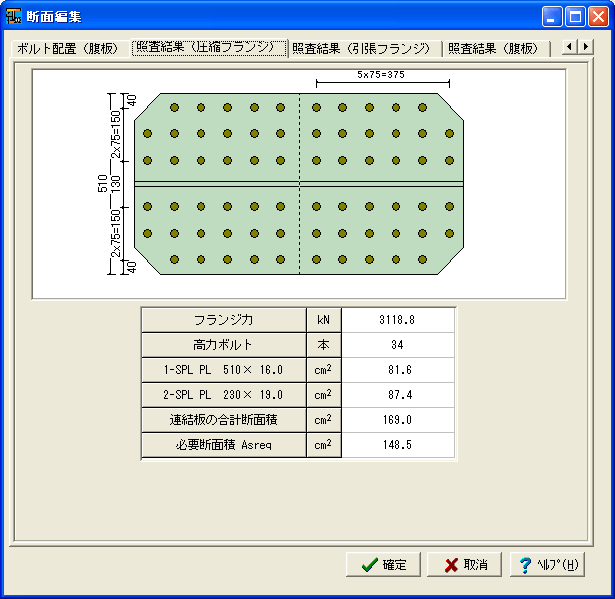Image resolution: width=615 pixels, height=599 pixels.
Task: Click the 1-SPL PL 510× 16.0 label
Action: tap(224, 370)
